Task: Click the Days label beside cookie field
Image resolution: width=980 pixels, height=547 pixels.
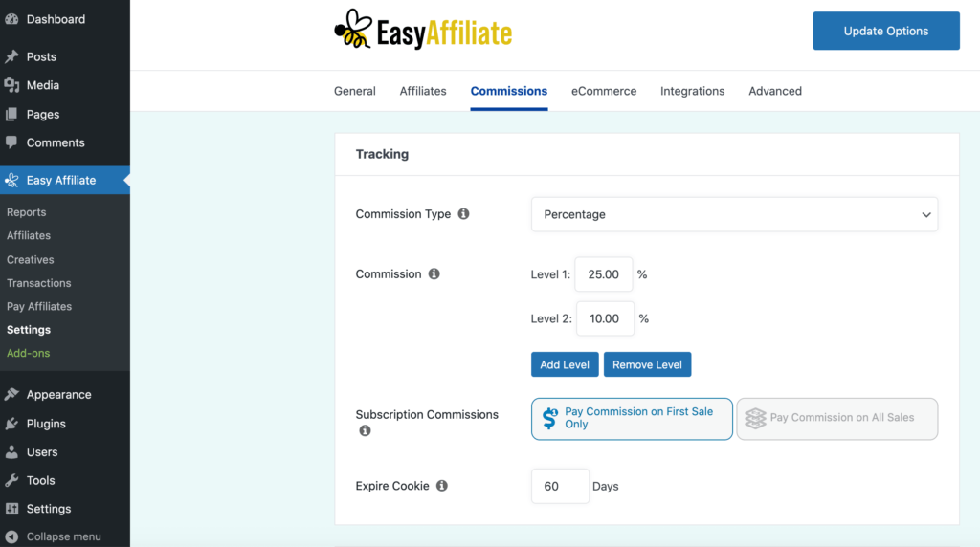Action: coord(605,486)
